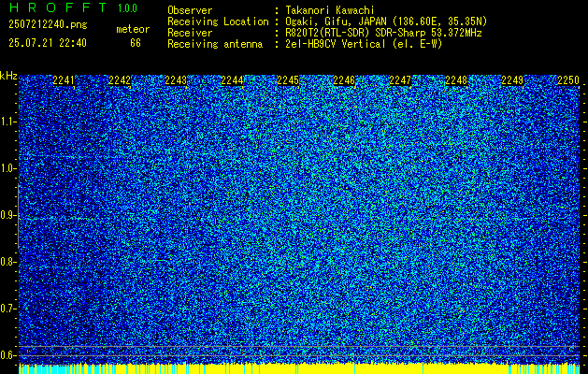This screenshot has height=374, width=588.
Task: Click the 1.1 frequency axis label
Action: [x=7, y=122]
